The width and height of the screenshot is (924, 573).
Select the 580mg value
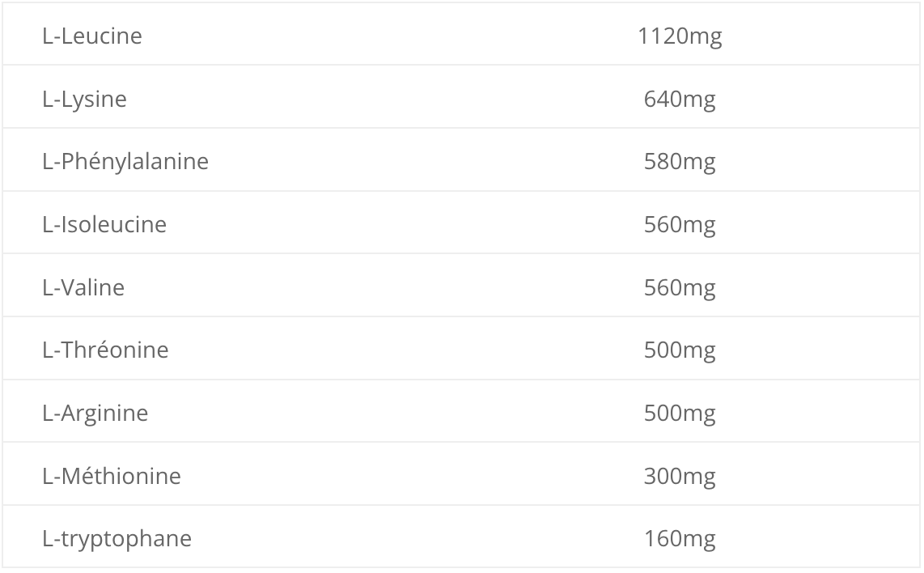[x=680, y=162]
